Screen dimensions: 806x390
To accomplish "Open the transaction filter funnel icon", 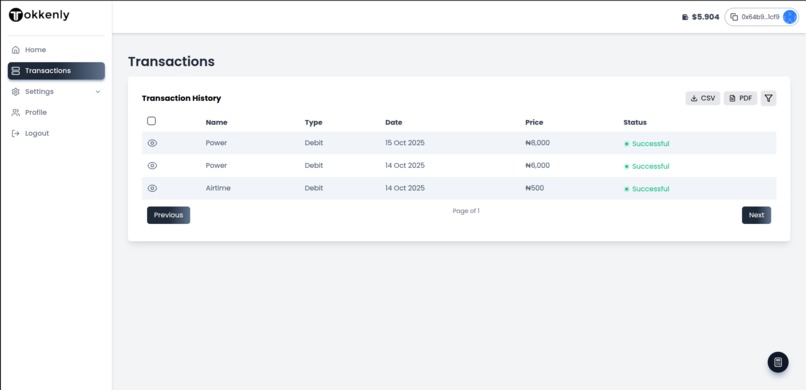I will (768, 98).
